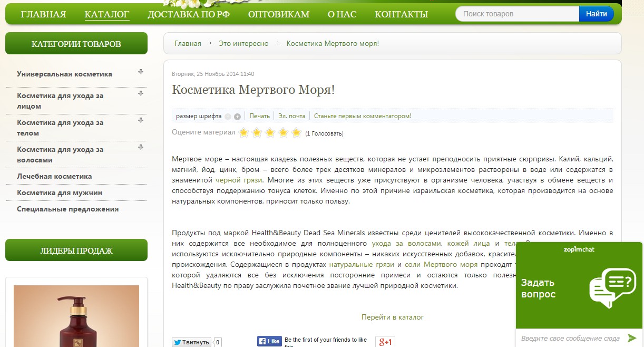Rate the article three stars
The width and height of the screenshot is (644, 347).
270,132
